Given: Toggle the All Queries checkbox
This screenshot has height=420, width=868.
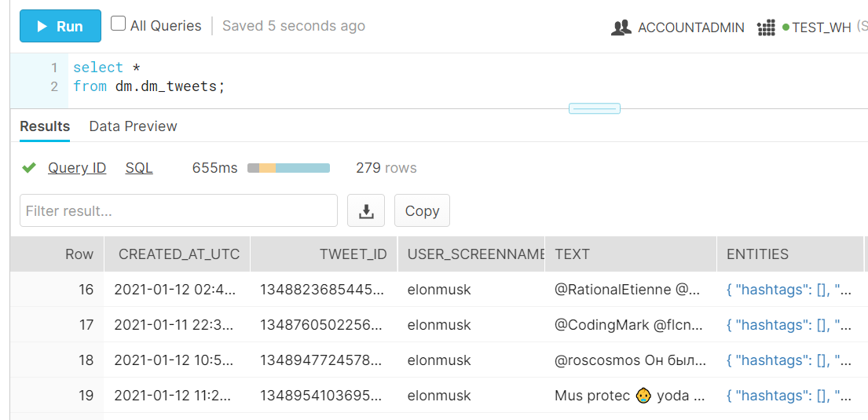Looking at the screenshot, I should [x=119, y=24].
